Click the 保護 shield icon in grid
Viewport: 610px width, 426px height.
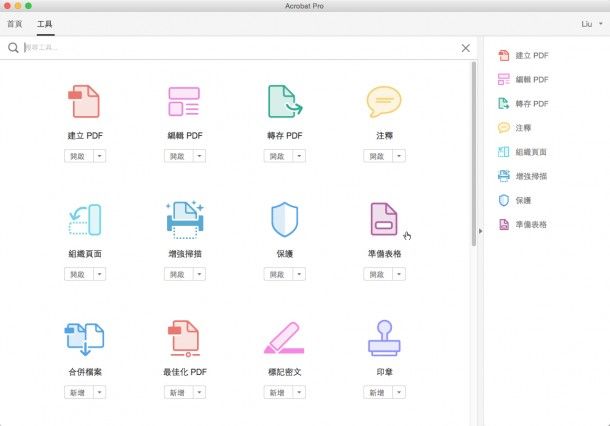(284, 220)
